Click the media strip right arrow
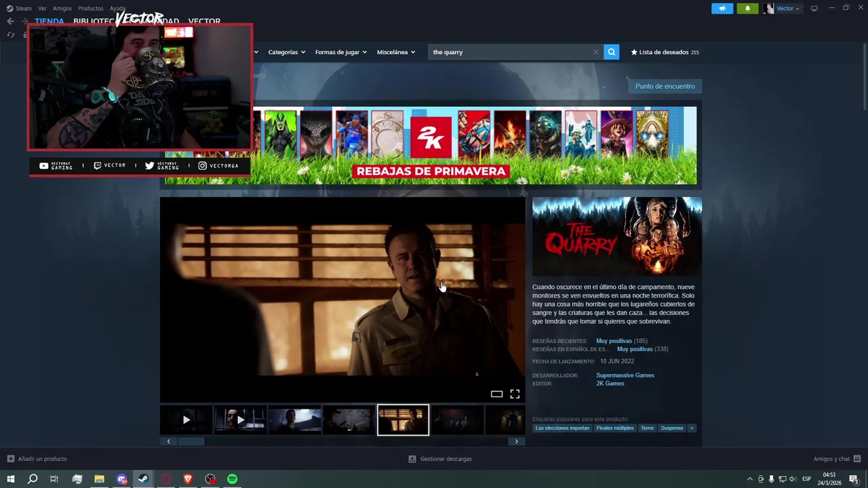Screen dimensions: 868x488 pyautogui.click(x=516, y=441)
